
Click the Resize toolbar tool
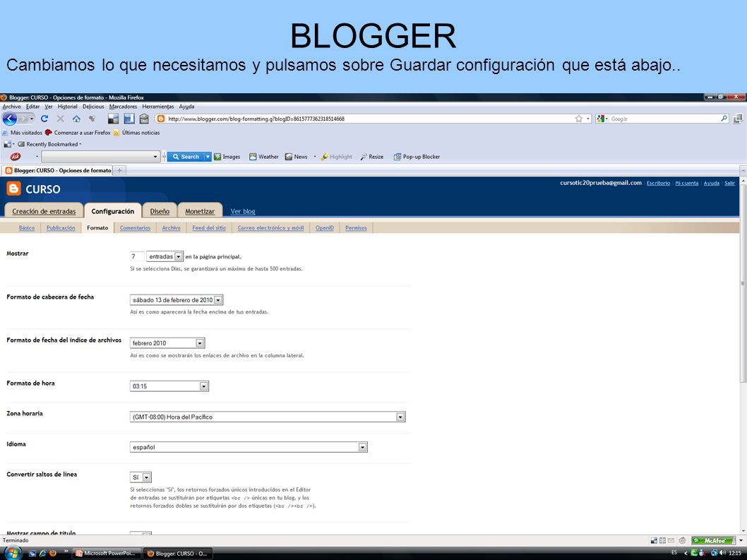tap(372, 156)
